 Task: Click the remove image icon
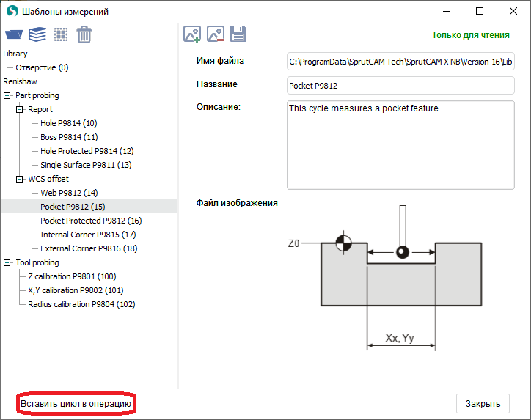click(x=215, y=34)
